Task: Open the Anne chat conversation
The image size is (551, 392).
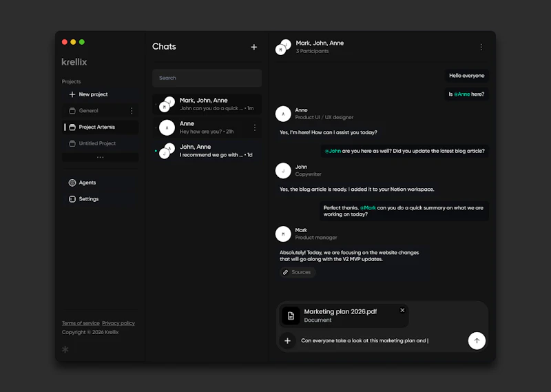Action: pyautogui.click(x=207, y=127)
